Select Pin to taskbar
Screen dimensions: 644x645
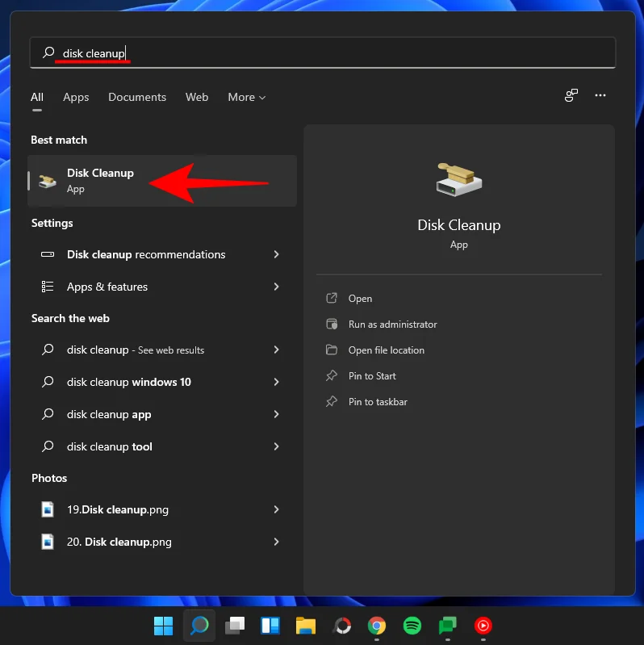click(x=378, y=401)
